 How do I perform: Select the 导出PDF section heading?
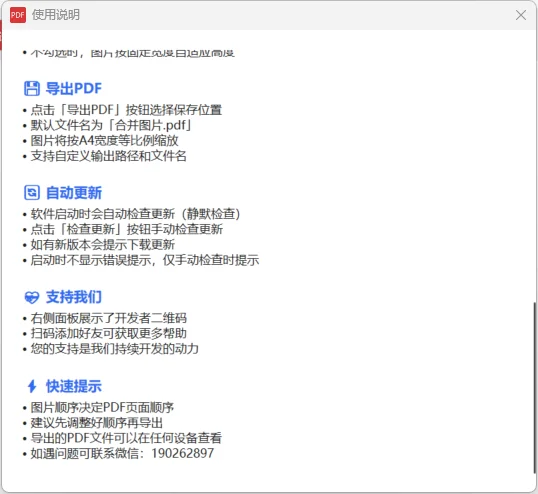[x=74, y=89]
